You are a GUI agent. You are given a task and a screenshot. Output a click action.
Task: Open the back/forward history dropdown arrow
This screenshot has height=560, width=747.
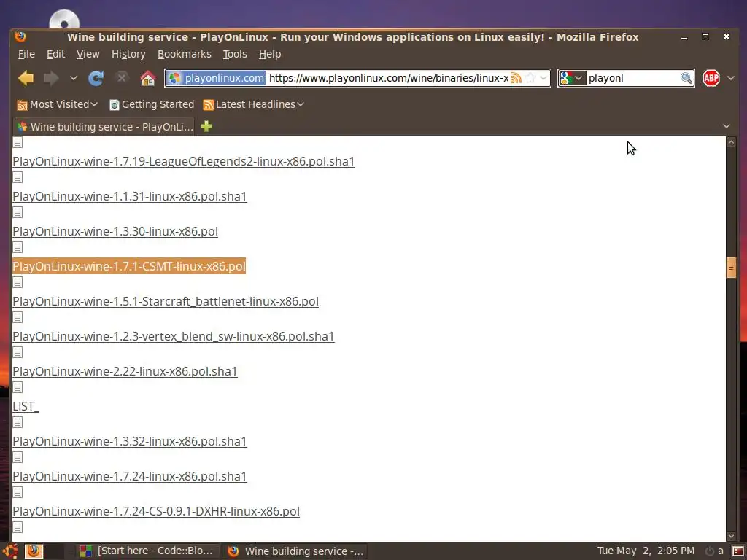74,77
